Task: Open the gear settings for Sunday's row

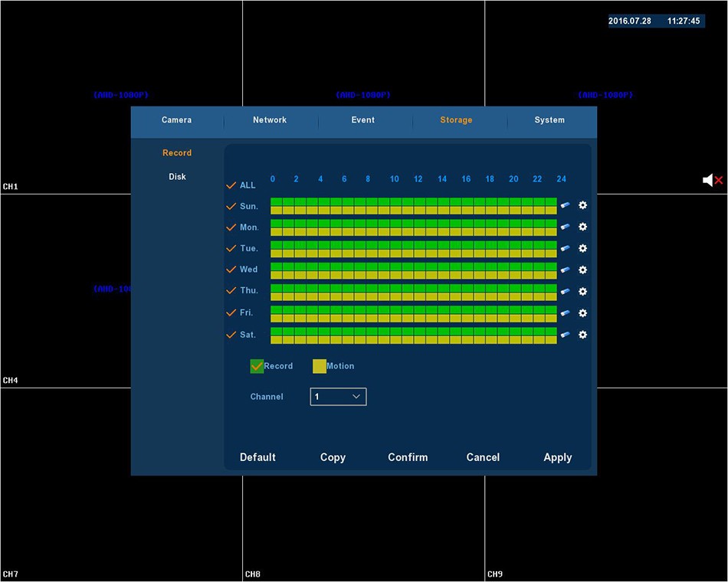Action: point(582,205)
